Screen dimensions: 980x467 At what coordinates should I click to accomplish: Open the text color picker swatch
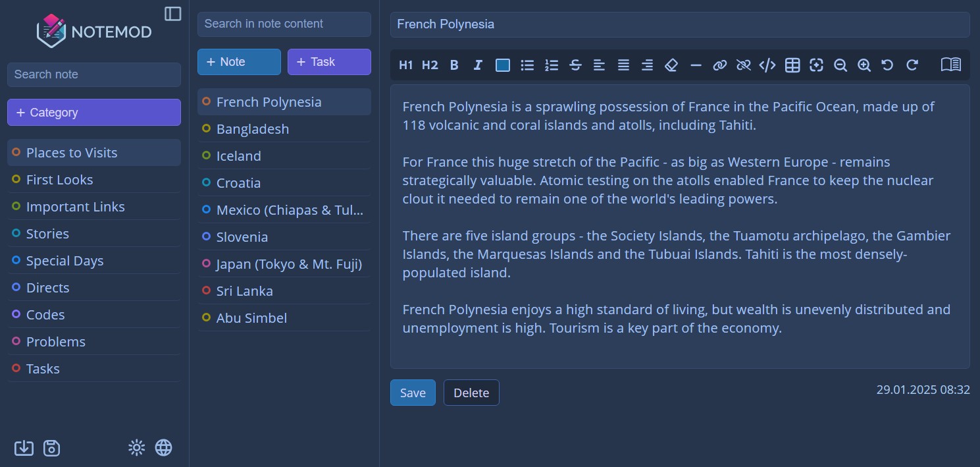tap(503, 65)
